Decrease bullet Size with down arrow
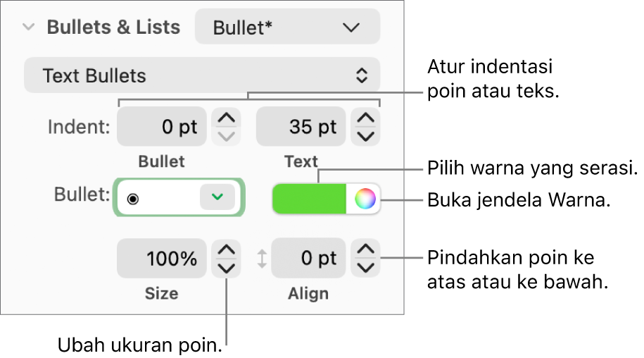The width and height of the screenshot is (644, 358). (226, 268)
